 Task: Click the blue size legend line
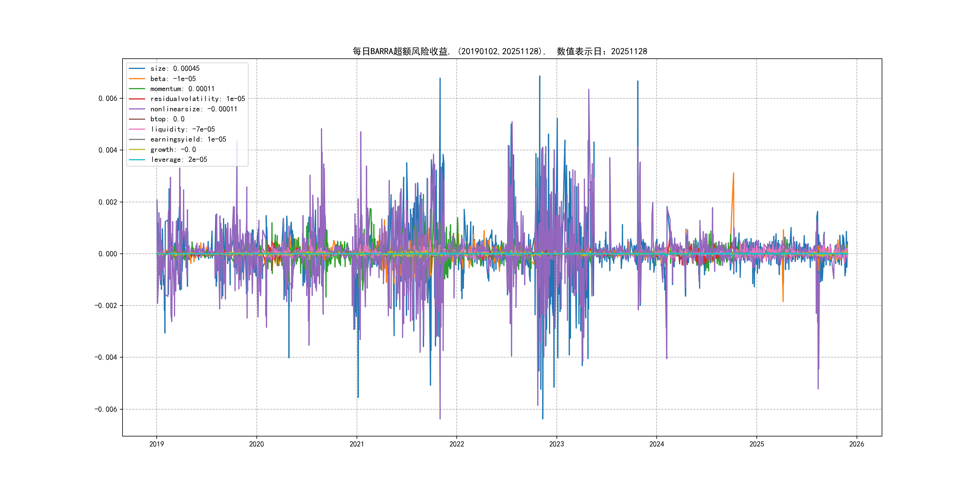(x=137, y=68)
